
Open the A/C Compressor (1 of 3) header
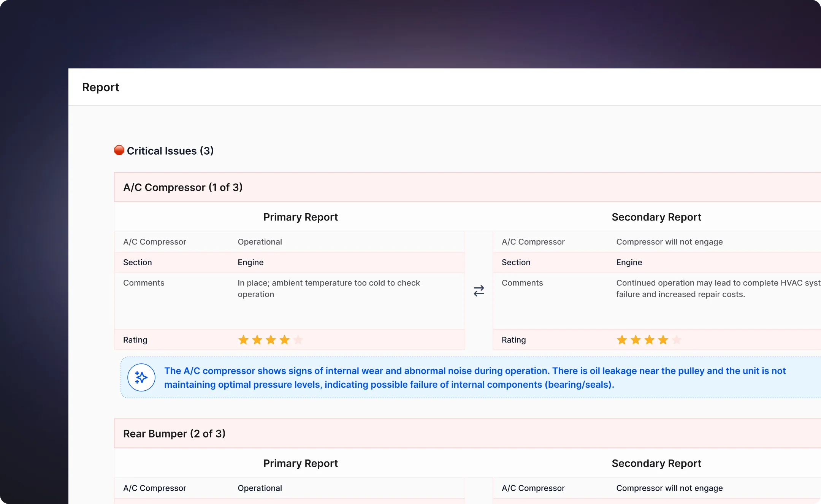(468, 187)
